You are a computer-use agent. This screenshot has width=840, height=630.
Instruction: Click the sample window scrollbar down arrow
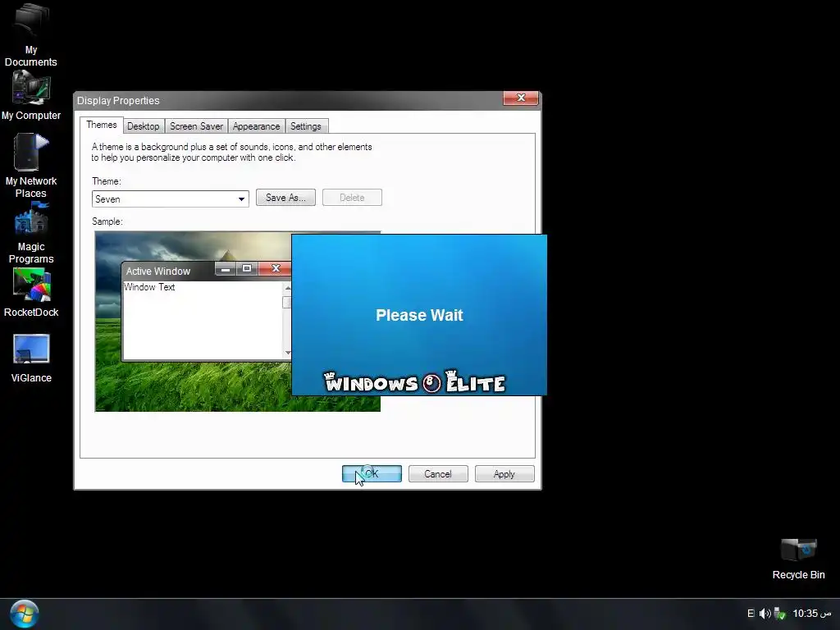288,353
